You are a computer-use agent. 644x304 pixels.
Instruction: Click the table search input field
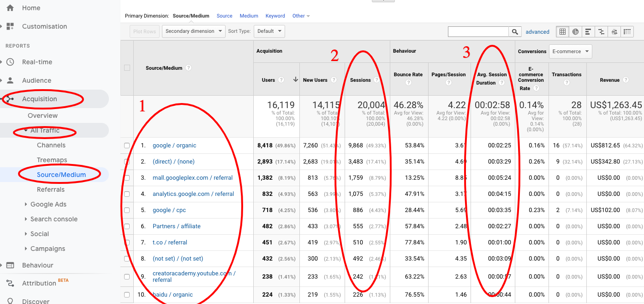pos(478,31)
